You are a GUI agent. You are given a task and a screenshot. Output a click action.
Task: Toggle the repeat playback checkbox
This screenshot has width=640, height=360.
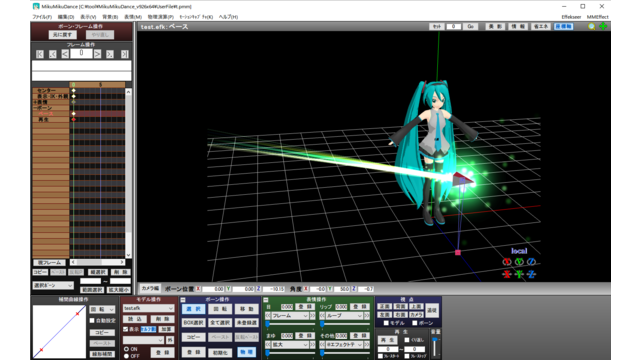point(407,340)
